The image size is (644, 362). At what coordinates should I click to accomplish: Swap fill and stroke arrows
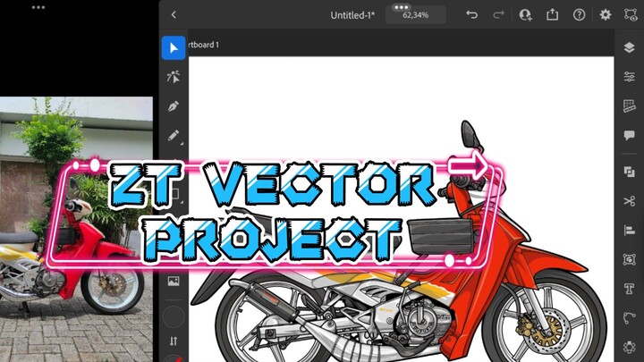pos(174,341)
